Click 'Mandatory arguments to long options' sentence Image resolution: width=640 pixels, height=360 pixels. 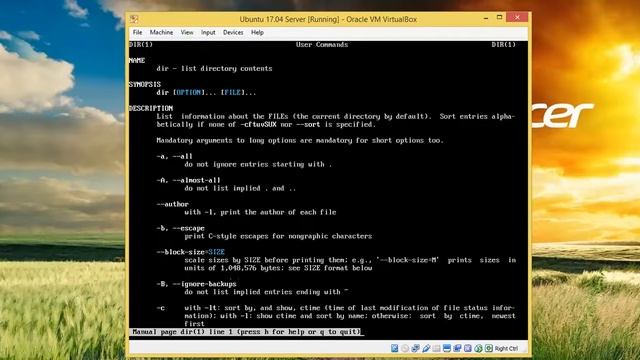pyautogui.click(x=300, y=140)
